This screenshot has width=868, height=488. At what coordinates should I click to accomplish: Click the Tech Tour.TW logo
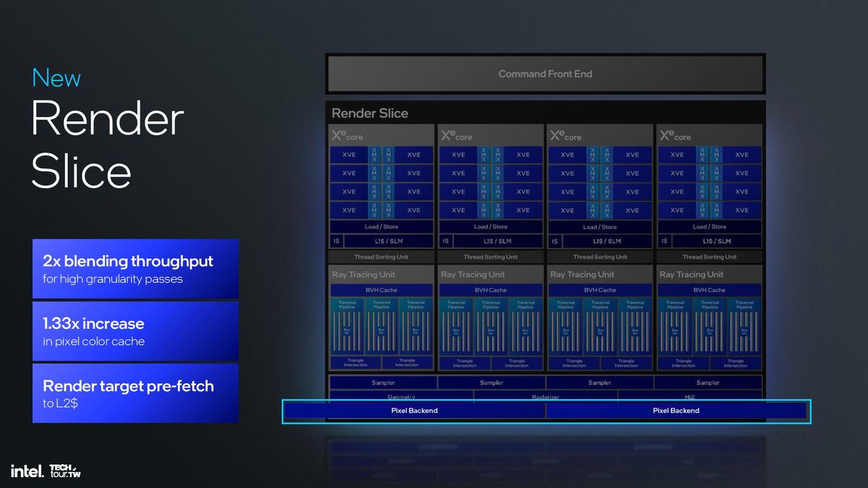coord(64,471)
